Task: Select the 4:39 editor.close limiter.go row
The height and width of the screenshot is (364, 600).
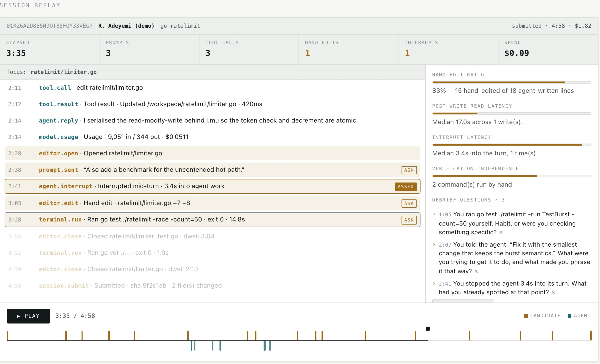Action: tap(212, 269)
